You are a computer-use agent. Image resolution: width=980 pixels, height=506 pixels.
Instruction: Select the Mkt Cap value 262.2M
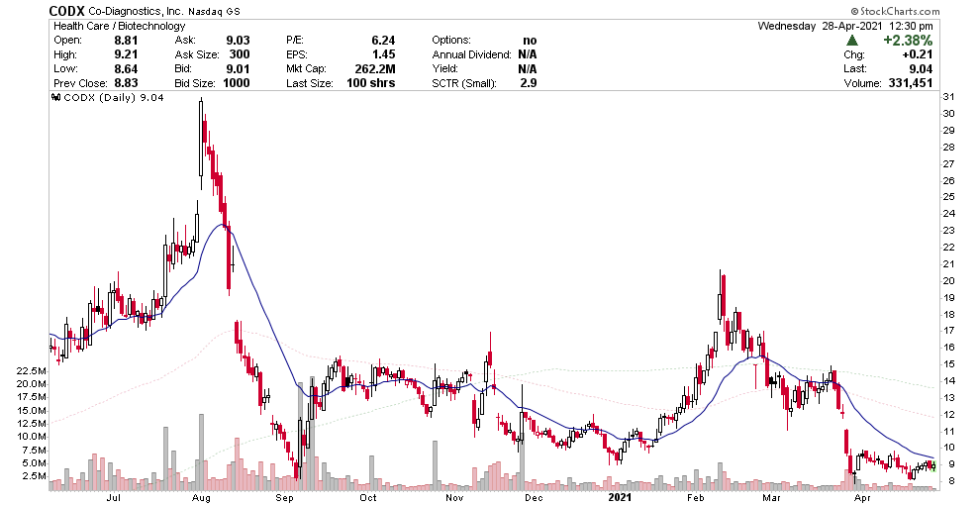pyautogui.click(x=375, y=68)
